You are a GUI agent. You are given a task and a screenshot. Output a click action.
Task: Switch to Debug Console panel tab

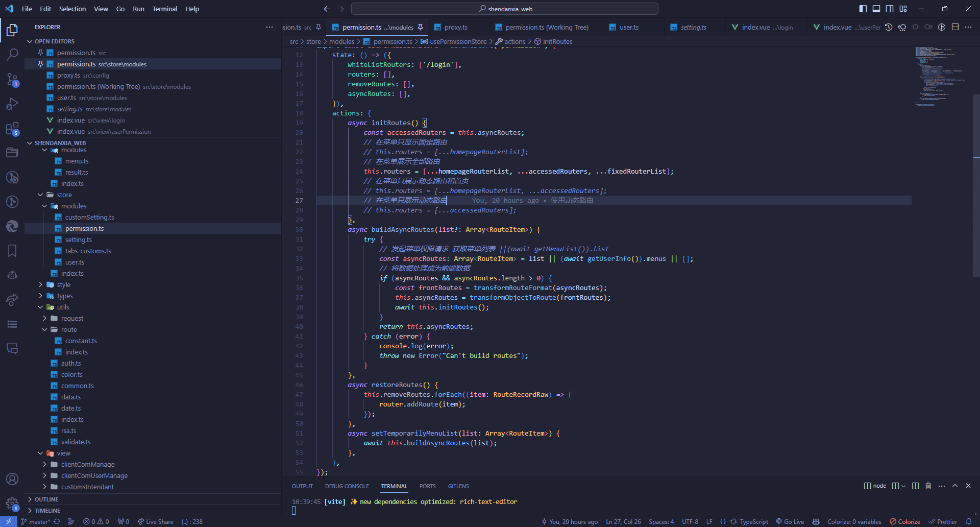(x=347, y=486)
